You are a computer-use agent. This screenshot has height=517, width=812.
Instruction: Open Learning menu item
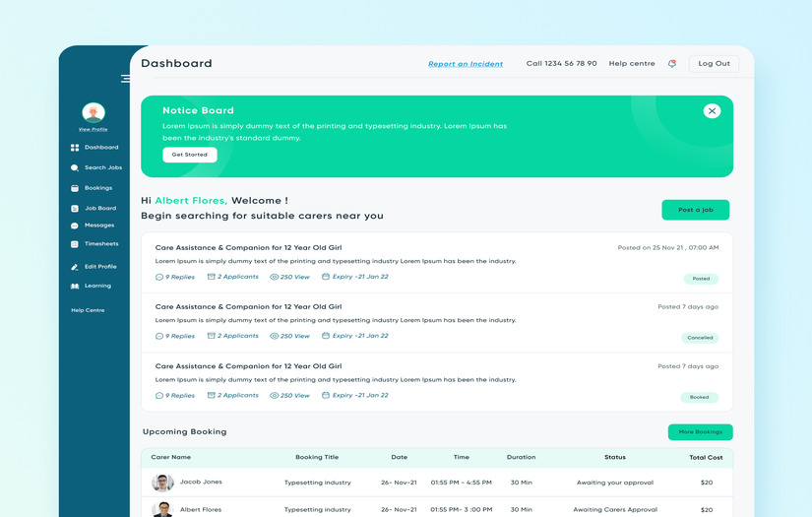[x=97, y=286]
